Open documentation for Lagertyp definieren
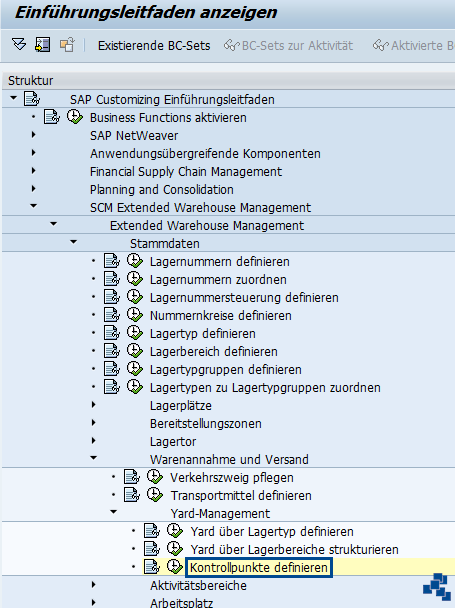The height and width of the screenshot is (608, 455). [112, 333]
